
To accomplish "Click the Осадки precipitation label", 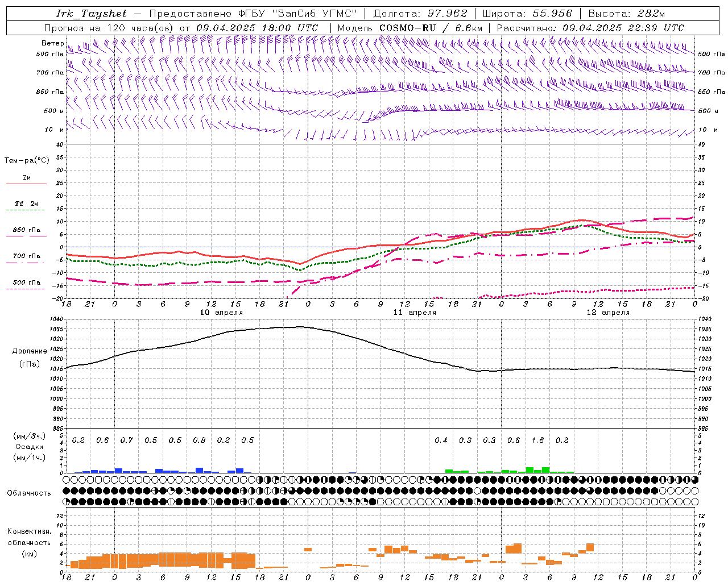I will (29, 447).
